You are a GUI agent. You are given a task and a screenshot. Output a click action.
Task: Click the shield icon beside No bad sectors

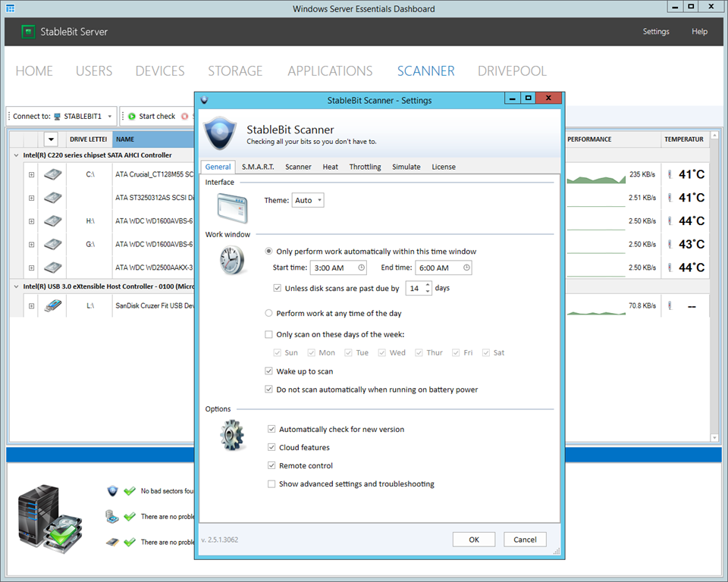tap(112, 491)
